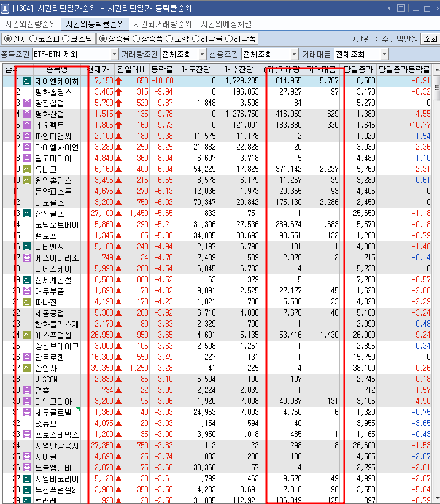Viewport: 440px width, 504px height.
Task: Click 세종공업 stock name
Action: pos(50,312)
